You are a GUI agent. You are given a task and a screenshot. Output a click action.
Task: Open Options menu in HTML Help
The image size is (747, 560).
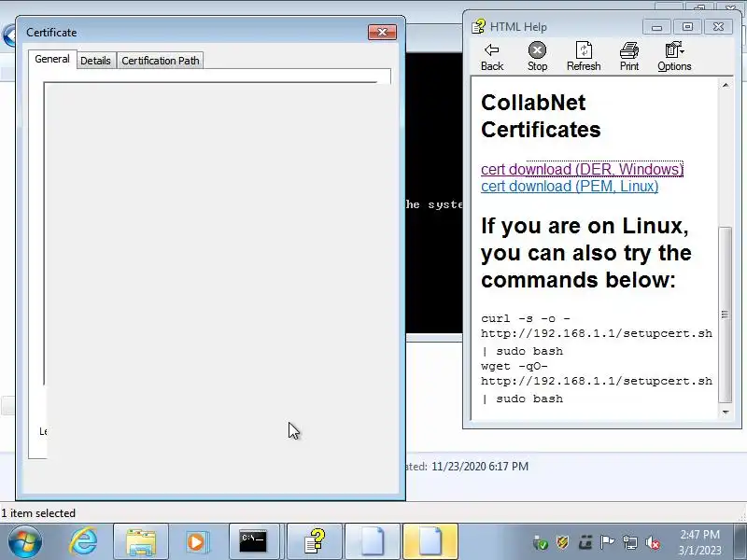click(674, 57)
